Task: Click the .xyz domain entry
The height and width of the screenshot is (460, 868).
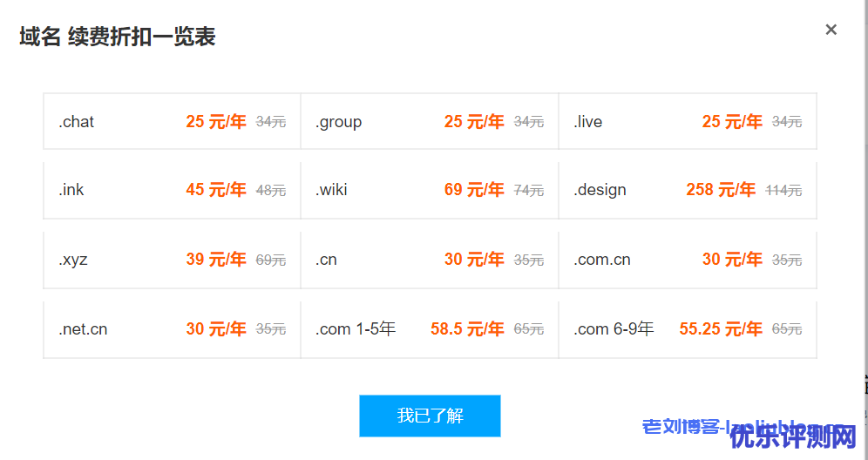Action: pyautogui.click(x=172, y=260)
